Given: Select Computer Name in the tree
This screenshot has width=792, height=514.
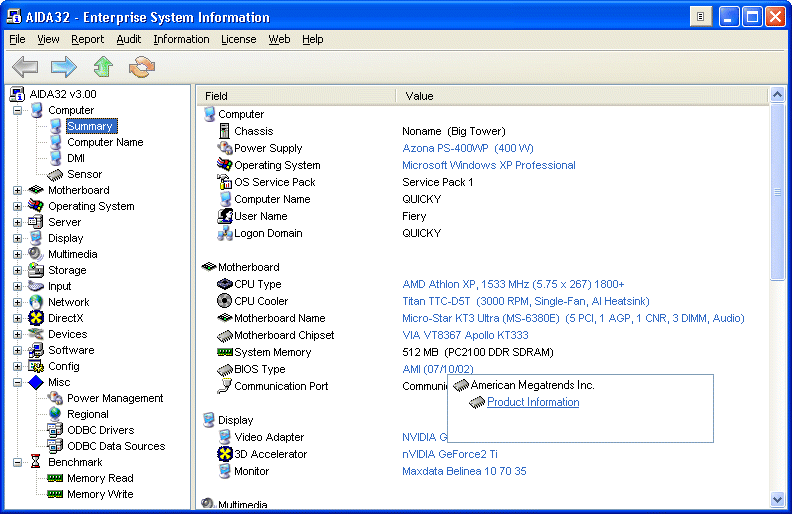Looking at the screenshot, I should (x=105, y=142).
